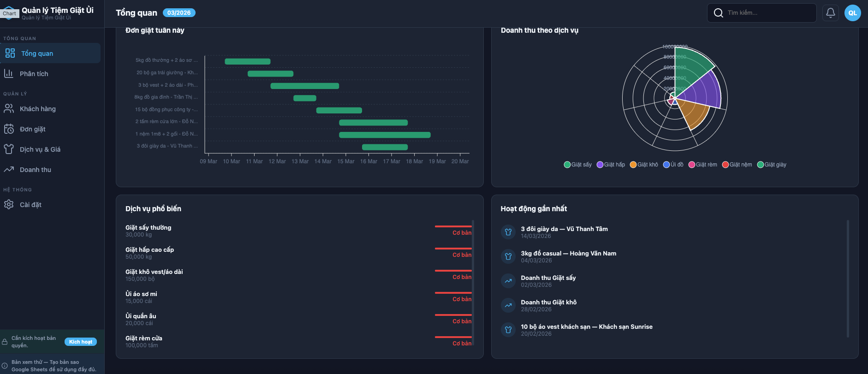Click the Tổng quan dashboard grid icon

(10, 53)
